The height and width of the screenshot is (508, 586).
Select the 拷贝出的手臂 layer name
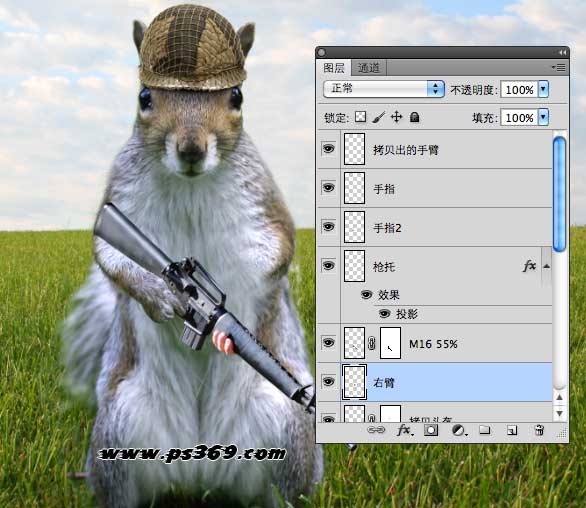tap(405, 150)
